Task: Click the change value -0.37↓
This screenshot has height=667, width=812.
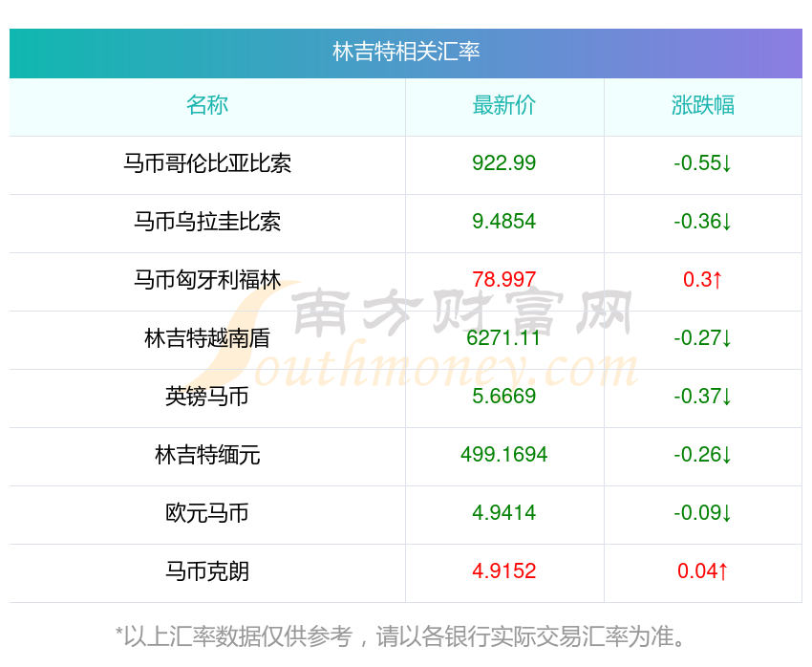Action: 703,397
